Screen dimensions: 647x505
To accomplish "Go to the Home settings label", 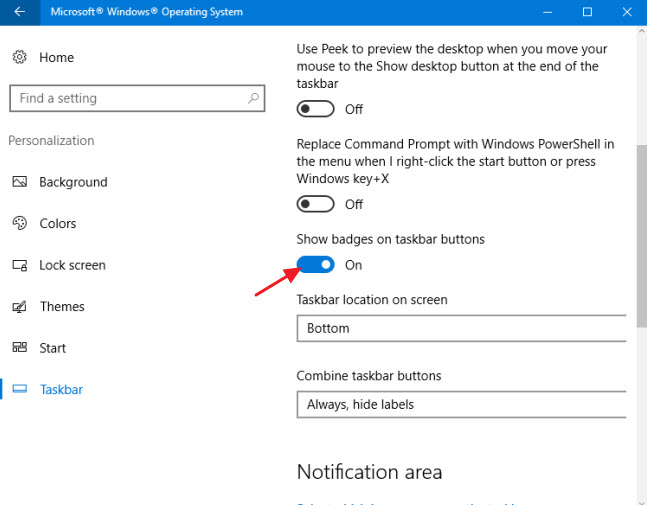I will point(57,57).
